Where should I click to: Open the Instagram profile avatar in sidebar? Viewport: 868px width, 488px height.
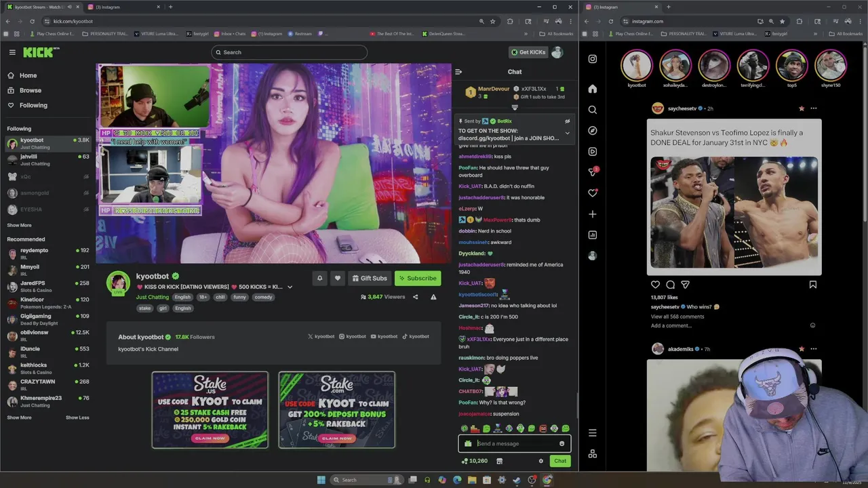pos(593,256)
